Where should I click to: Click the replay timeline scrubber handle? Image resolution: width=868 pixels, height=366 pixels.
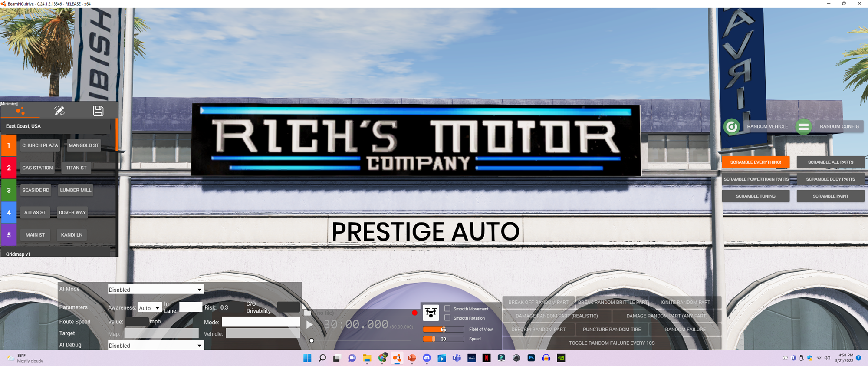pos(312,340)
